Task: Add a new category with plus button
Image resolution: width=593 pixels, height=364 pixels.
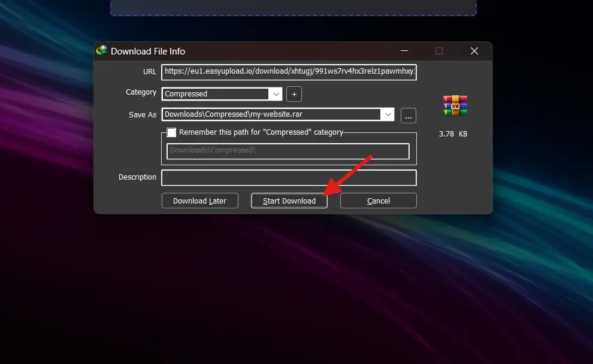Action: coord(294,94)
